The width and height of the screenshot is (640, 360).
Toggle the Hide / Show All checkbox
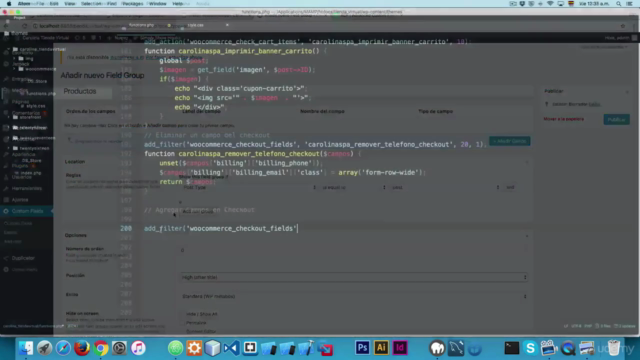[x=183, y=314]
